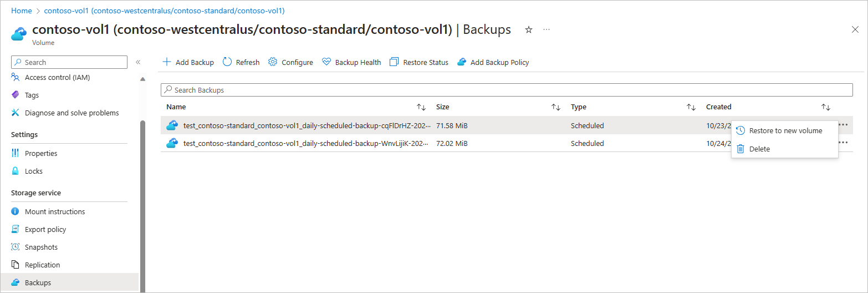Screen dimensions: 868x293
Task: Click the Add Backup plus icon
Action: [166, 62]
